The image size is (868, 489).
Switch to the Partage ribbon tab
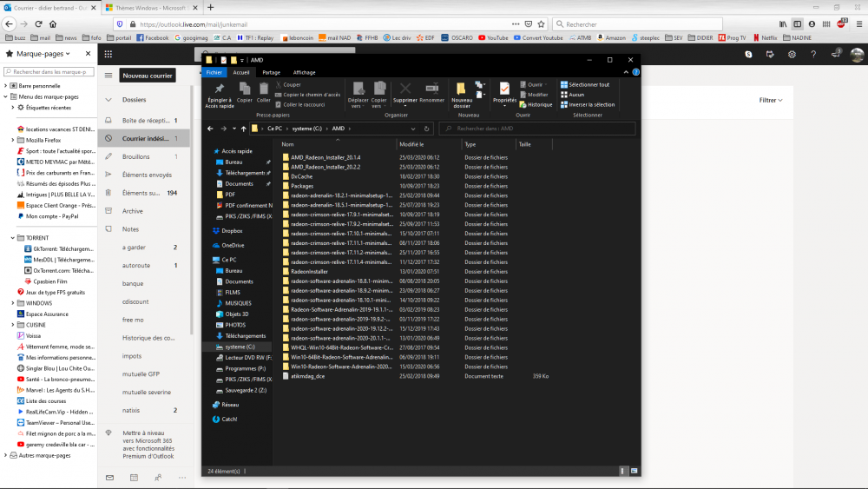point(271,72)
